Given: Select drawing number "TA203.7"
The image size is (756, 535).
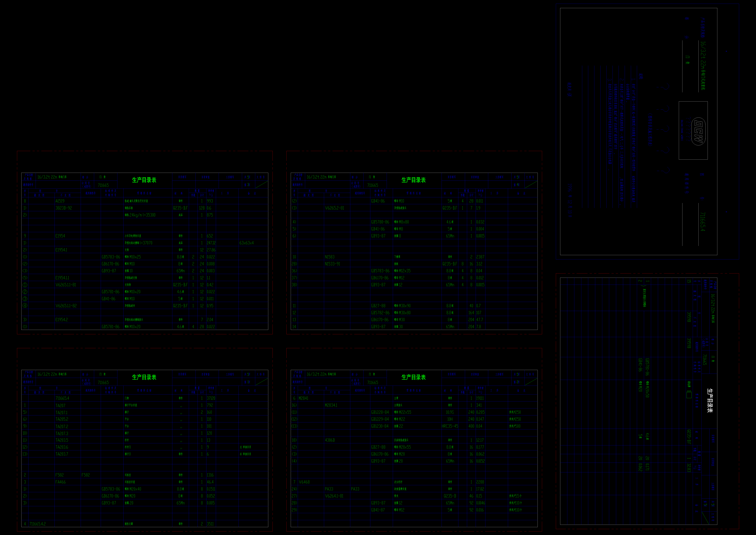Looking at the screenshot, I should tap(62, 454).
